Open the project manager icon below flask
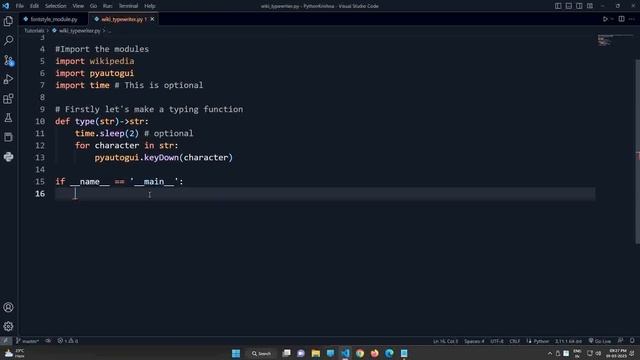 tap(8, 137)
